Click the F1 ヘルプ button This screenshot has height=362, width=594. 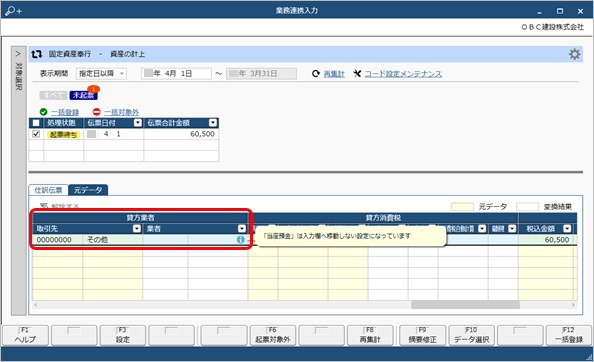point(25,335)
